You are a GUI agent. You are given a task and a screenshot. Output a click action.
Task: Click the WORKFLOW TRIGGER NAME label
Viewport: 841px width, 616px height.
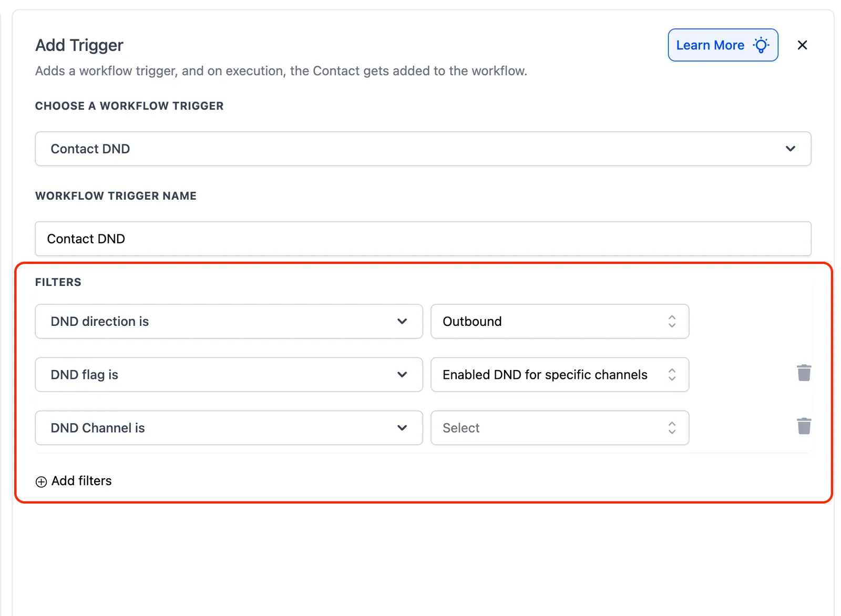[x=116, y=196]
